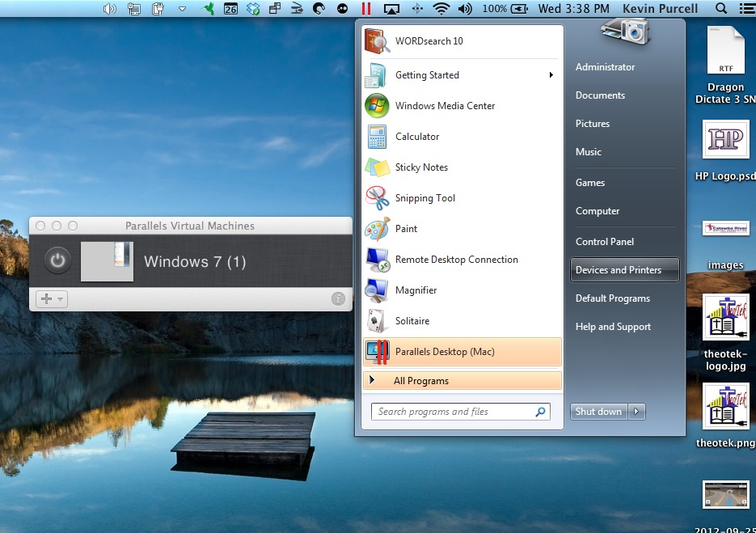Open Control Panel

click(x=605, y=242)
